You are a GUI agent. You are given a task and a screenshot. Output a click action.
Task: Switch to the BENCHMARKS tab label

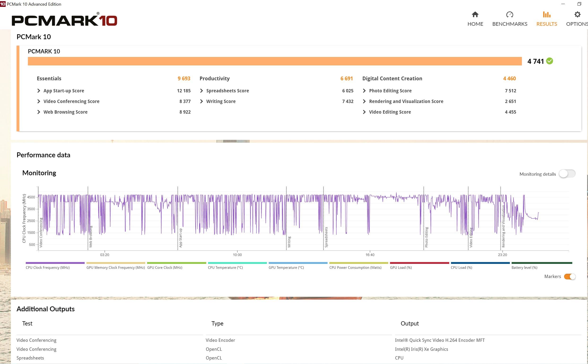tap(510, 24)
